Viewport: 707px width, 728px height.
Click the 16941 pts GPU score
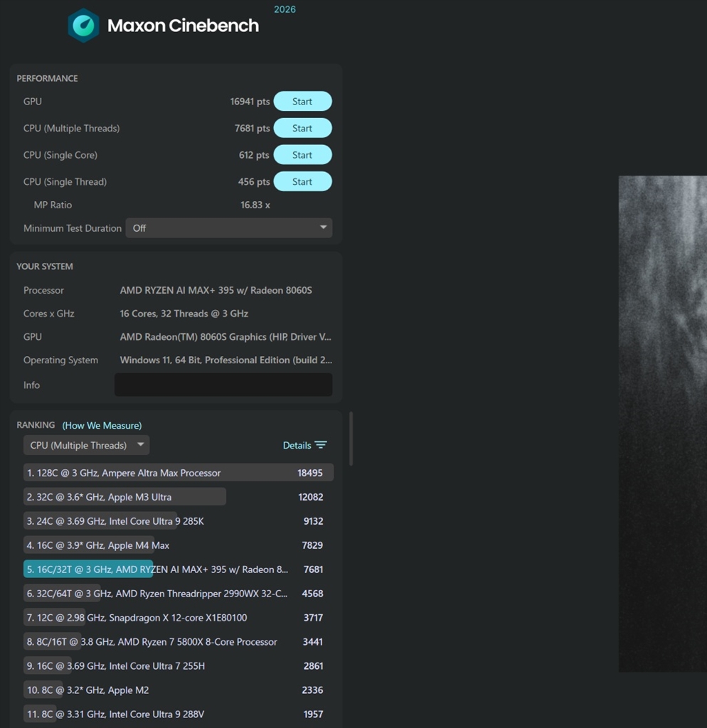tap(250, 101)
